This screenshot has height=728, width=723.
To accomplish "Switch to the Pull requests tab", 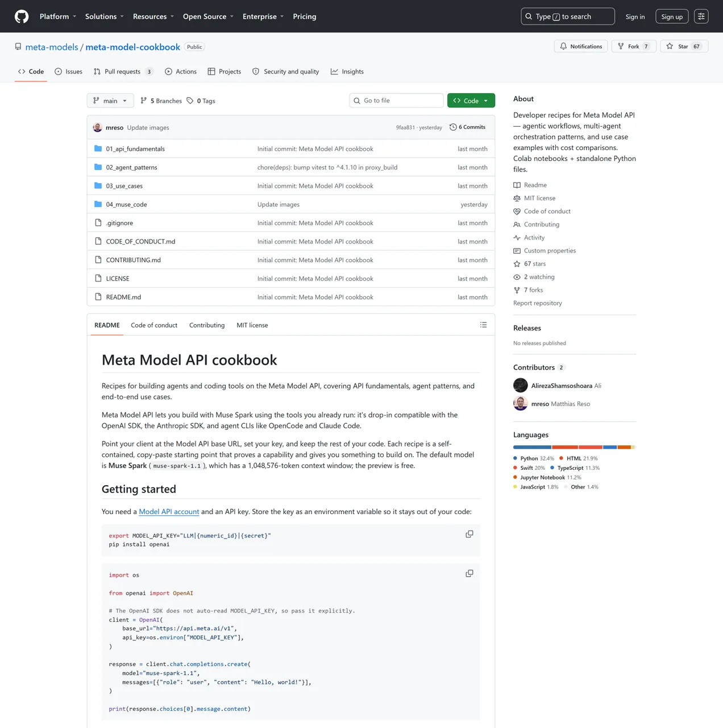I will coord(123,72).
